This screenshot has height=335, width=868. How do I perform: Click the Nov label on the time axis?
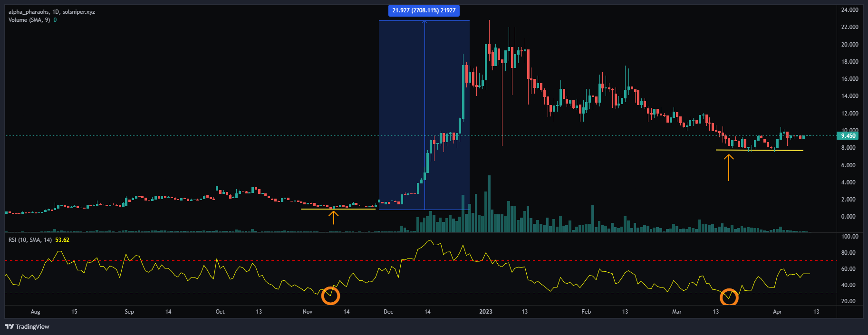tap(308, 312)
